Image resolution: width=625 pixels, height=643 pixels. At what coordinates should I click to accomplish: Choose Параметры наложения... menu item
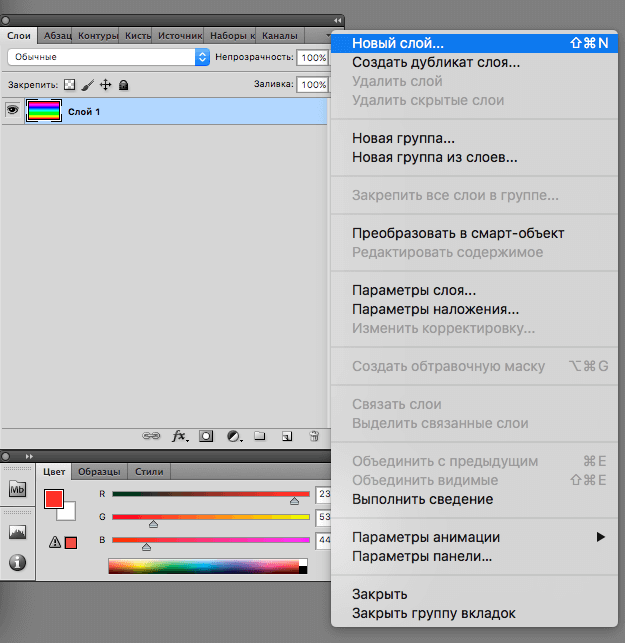click(474, 309)
